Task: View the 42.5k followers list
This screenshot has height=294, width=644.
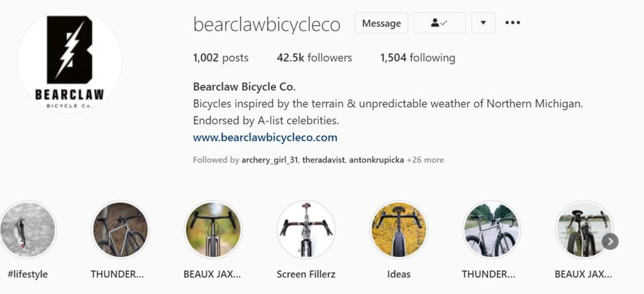Action: point(314,58)
